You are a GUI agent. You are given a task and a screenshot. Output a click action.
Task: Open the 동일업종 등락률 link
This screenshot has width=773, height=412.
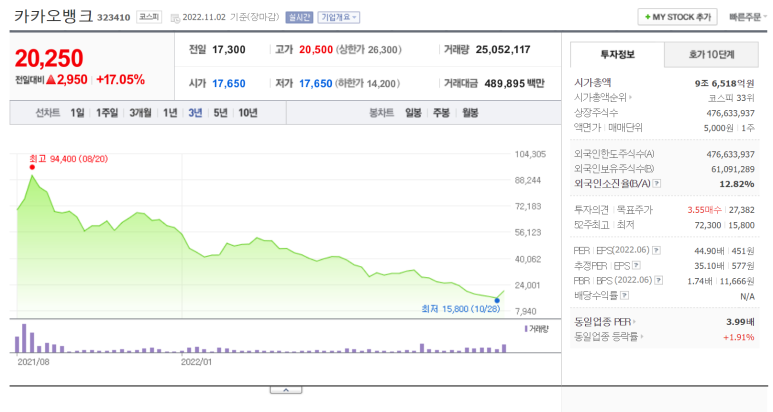609,337
